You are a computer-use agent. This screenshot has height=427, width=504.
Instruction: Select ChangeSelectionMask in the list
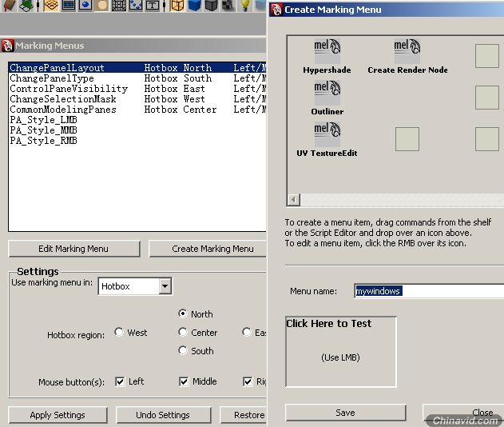137,99
